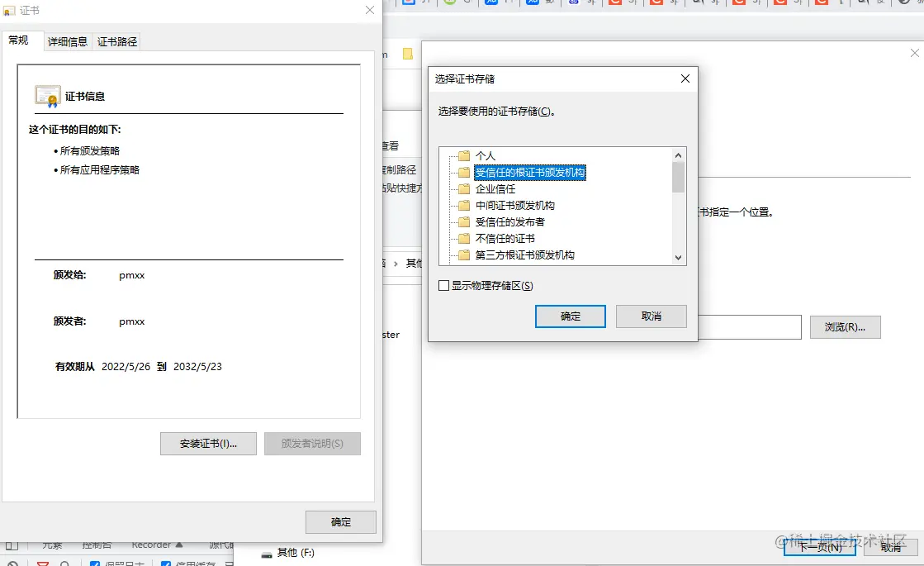924x566 pixels.
Task: Collapse the Recorder panel via its chevron
Action: (x=180, y=544)
